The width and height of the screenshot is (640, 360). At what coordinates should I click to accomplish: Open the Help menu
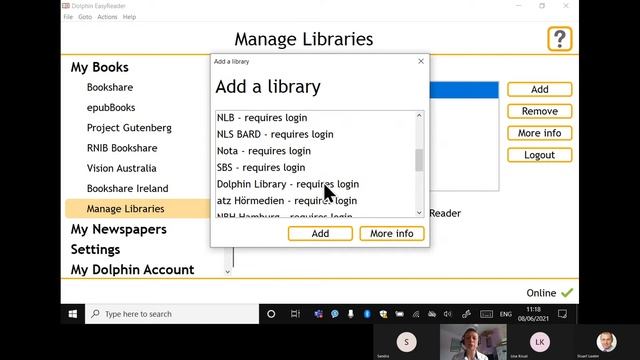(129, 17)
